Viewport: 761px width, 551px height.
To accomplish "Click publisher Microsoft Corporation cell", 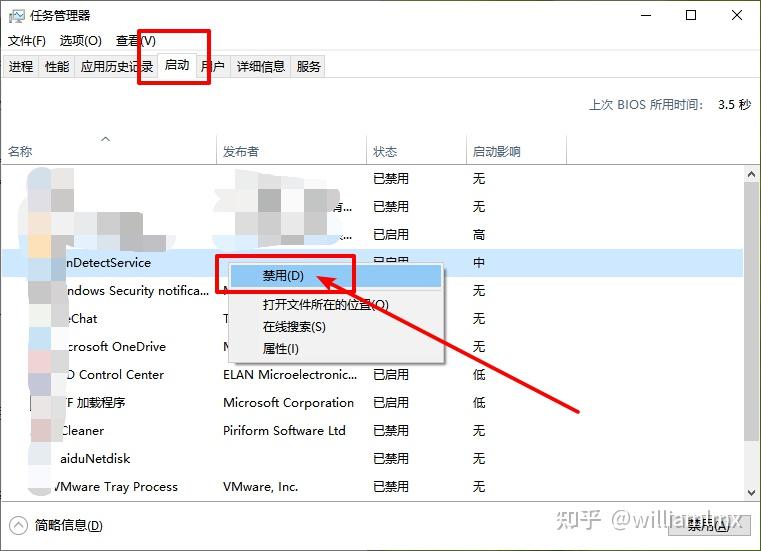I will point(288,403).
